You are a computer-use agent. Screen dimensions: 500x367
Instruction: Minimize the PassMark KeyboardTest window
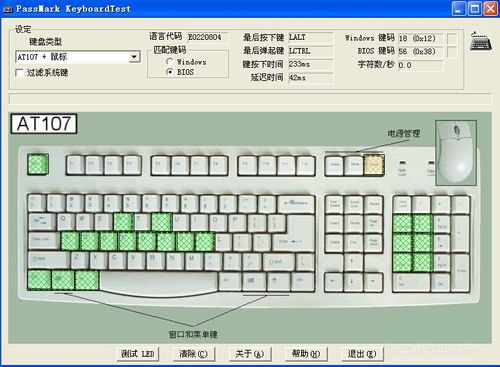point(459,9)
